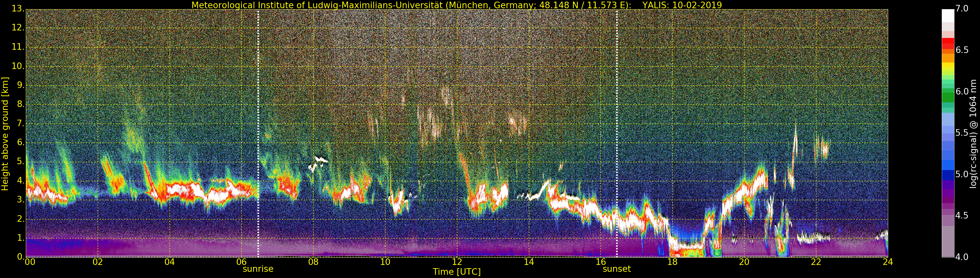Click the '4.' tick on the height axis
Screen dimensions: 980x278
click(21, 181)
